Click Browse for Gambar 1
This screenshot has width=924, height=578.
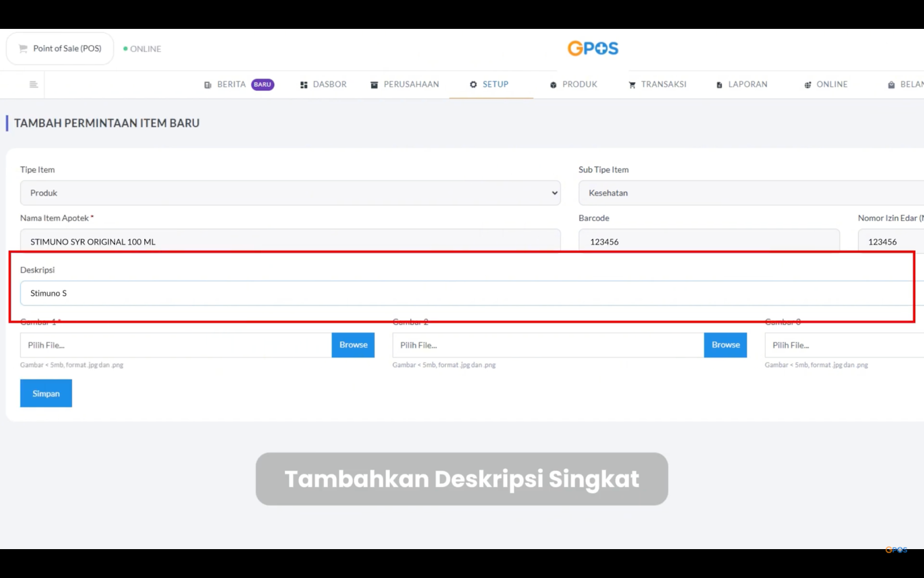(353, 345)
